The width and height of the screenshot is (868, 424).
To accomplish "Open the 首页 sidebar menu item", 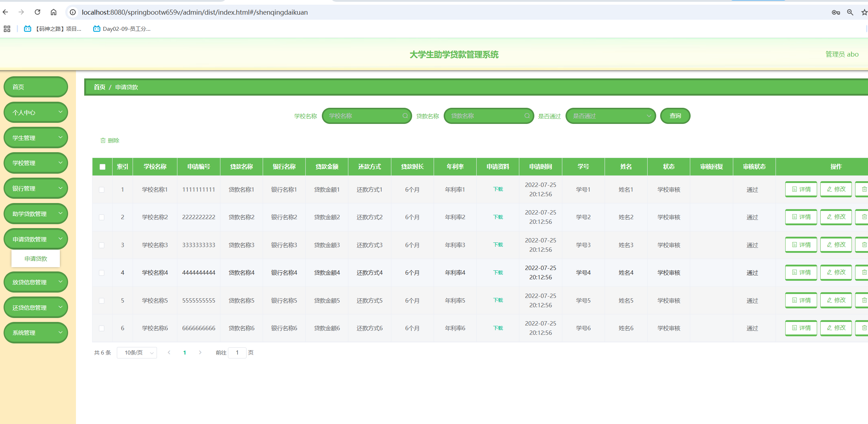I will (36, 87).
